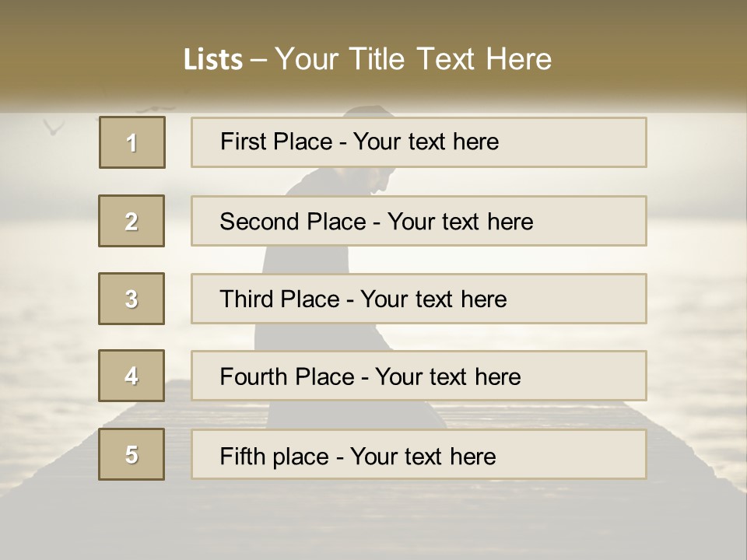The width and height of the screenshot is (747, 560).
Task: Click 'Your text here' in Third Place row
Action: (433, 299)
